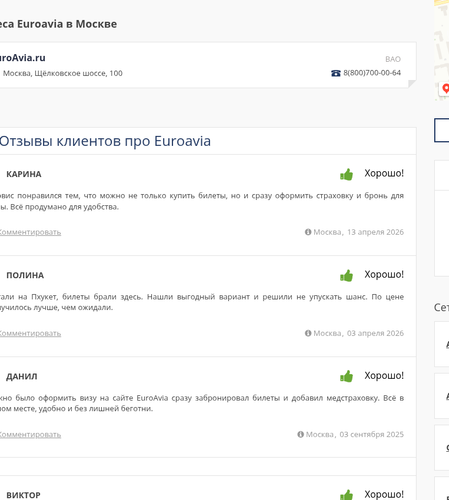Image resolution: width=449 pixels, height=500 pixels.
Task: Click Данил's review text about визу на сайте
Action: pyautogui.click(x=202, y=403)
